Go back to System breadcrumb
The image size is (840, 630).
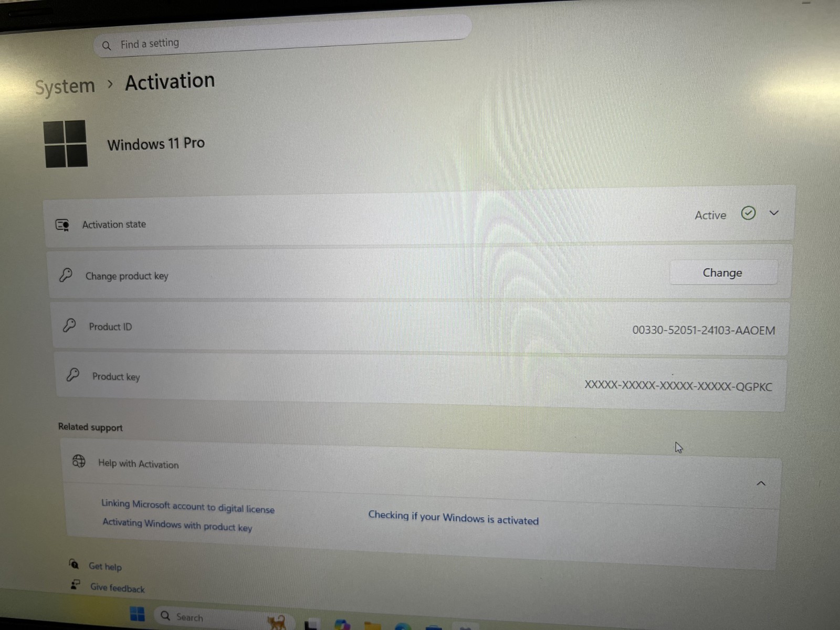65,86
